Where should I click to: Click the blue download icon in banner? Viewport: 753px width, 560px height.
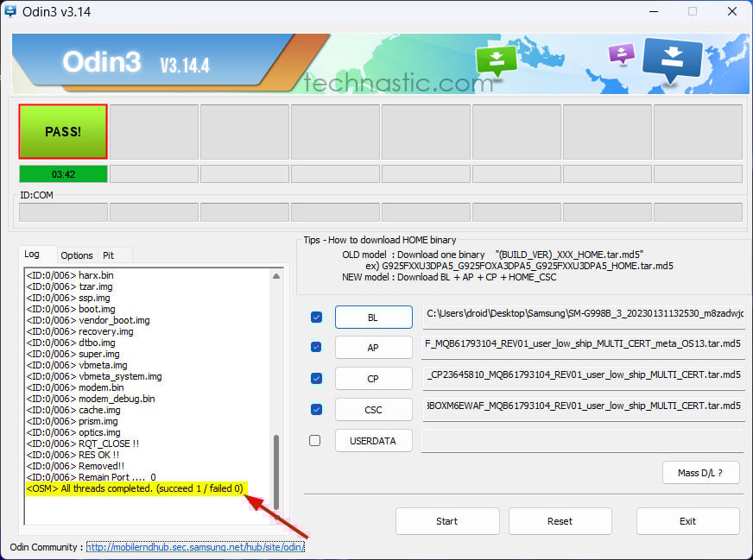click(673, 59)
